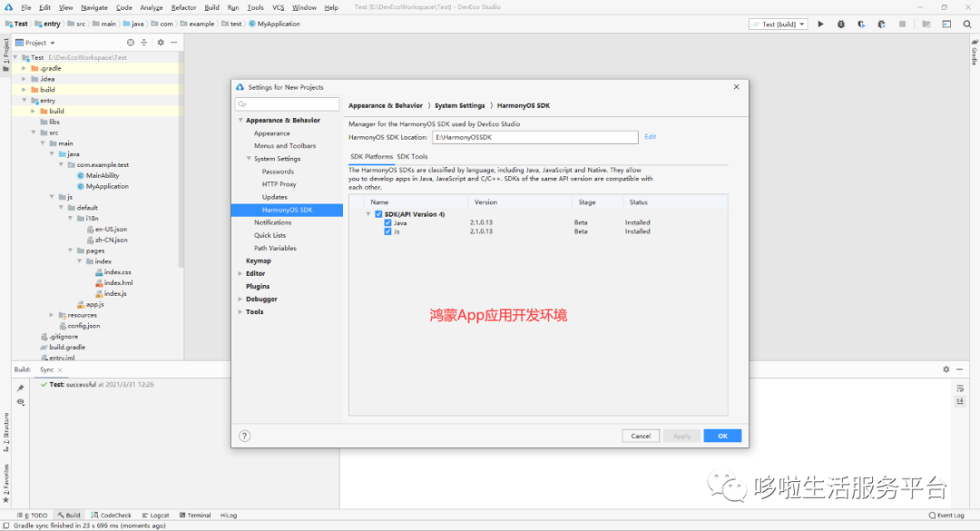Open the File menu

click(25, 7)
